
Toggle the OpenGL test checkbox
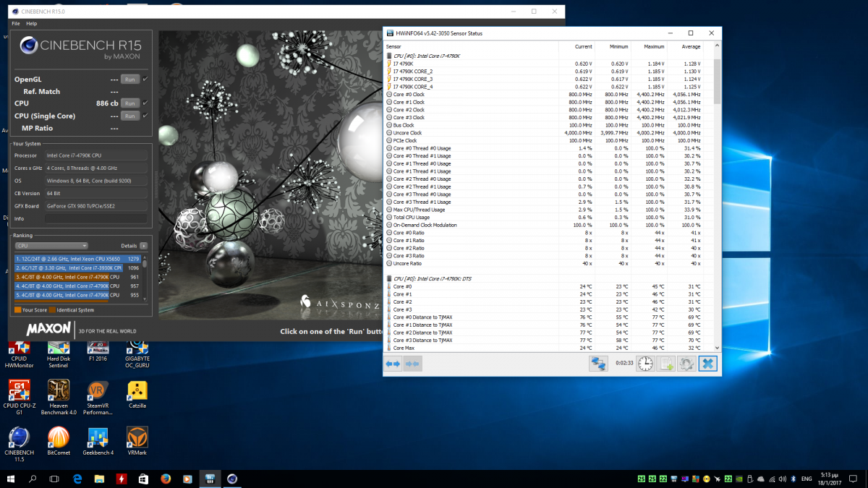pyautogui.click(x=145, y=79)
